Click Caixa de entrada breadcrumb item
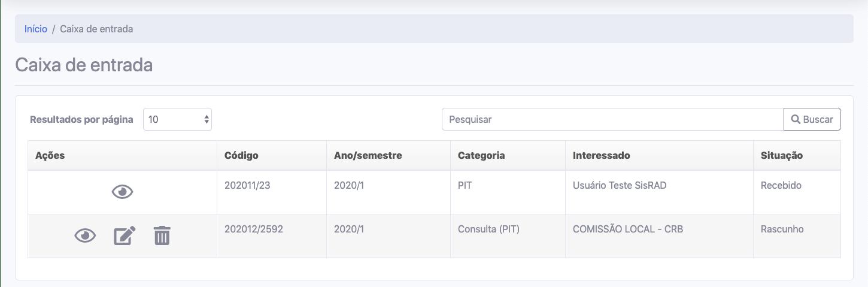 coord(96,29)
